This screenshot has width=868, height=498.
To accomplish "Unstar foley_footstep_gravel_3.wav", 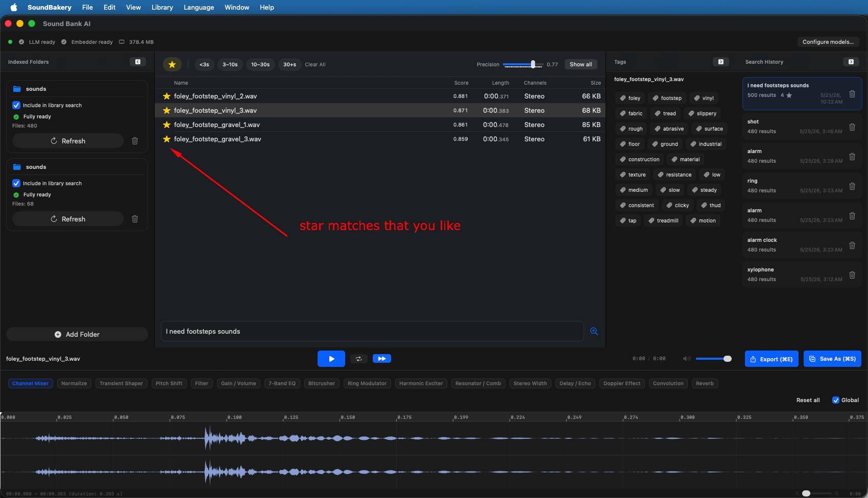I will pos(166,139).
